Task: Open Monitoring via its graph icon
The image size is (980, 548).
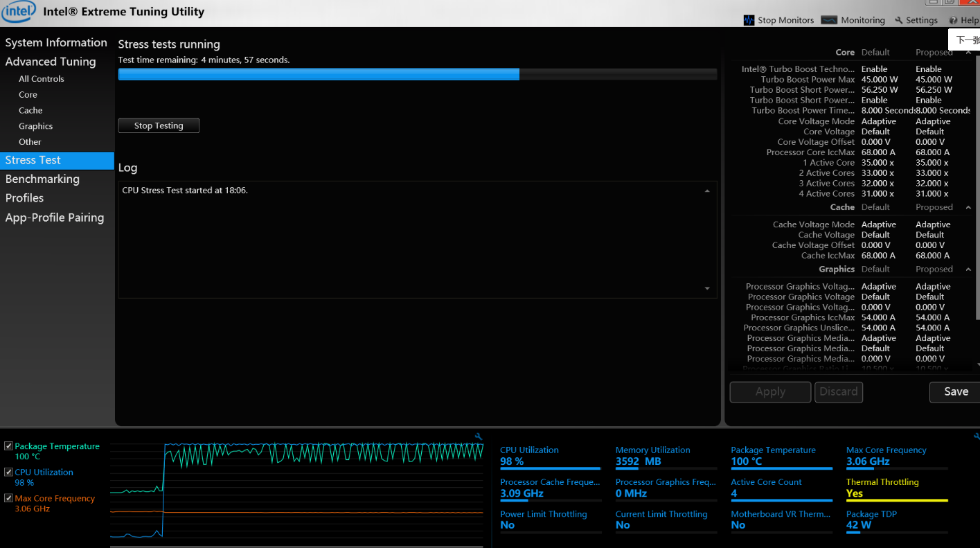Action: [829, 20]
